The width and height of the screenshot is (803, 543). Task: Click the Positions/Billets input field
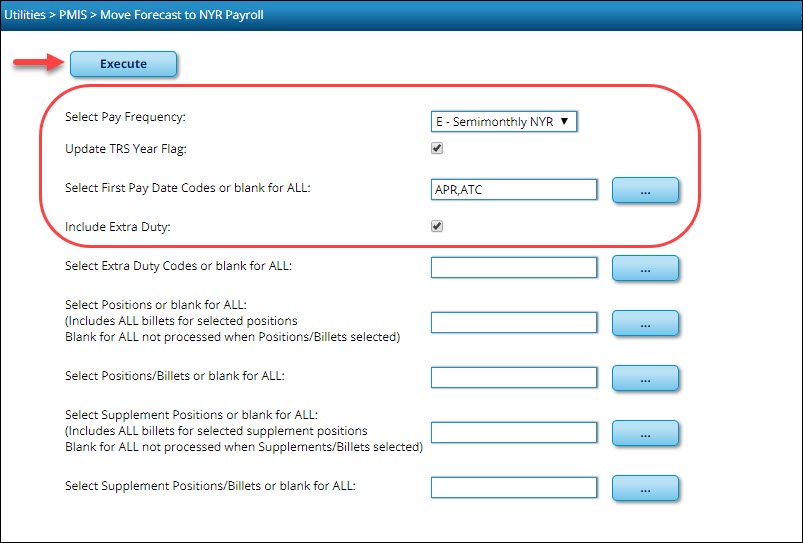513,377
